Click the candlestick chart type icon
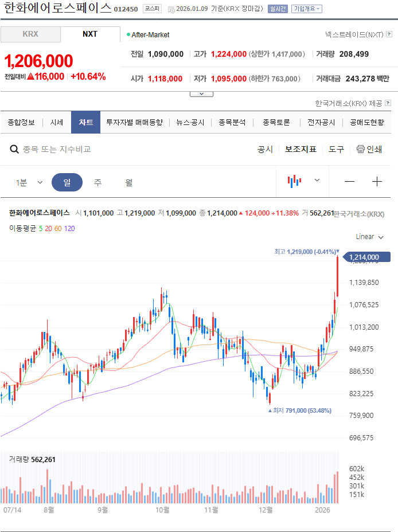Image resolution: width=398 pixels, height=532 pixels. (x=295, y=181)
